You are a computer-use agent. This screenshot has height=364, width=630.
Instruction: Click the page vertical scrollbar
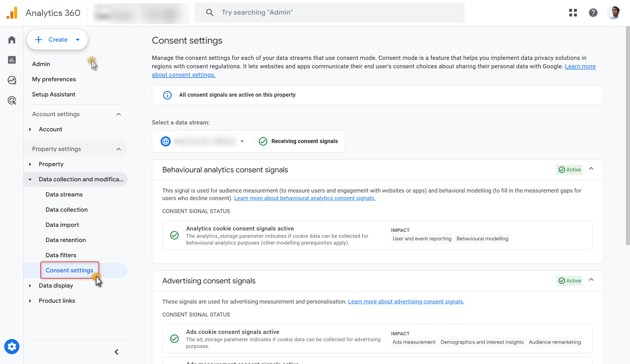coord(628,136)
